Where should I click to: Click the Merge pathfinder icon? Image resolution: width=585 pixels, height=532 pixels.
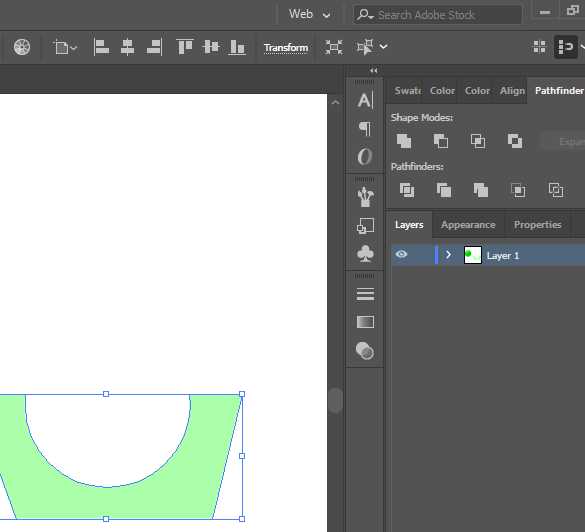coord(481,190)
